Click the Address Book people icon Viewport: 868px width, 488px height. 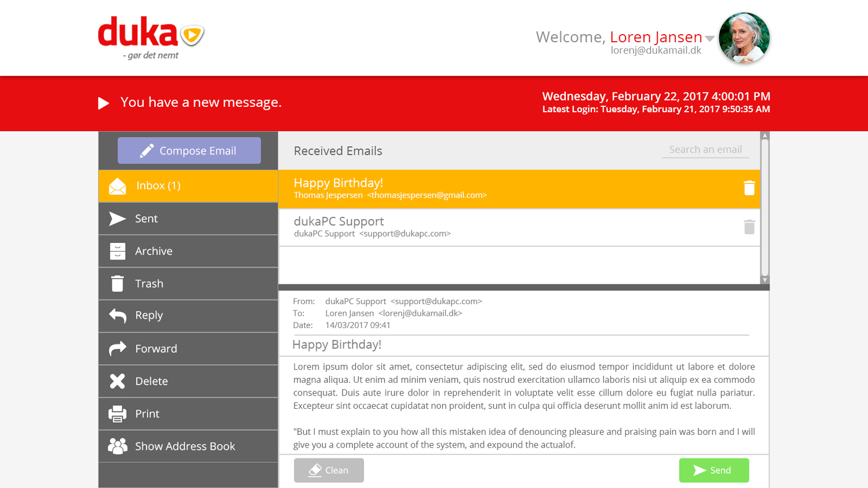click(117, 446)
